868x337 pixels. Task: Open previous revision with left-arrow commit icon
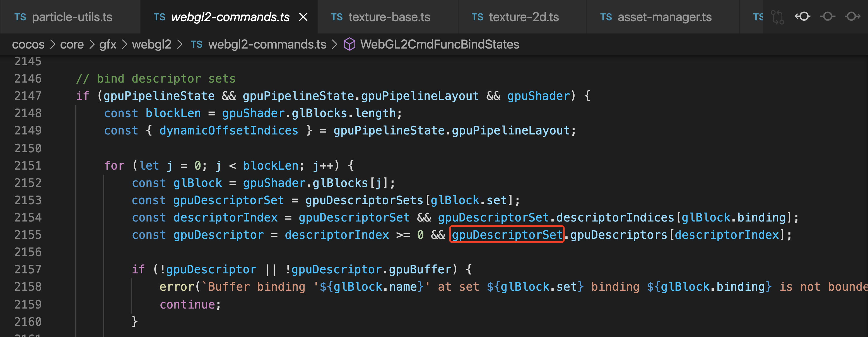pos(803,16)
